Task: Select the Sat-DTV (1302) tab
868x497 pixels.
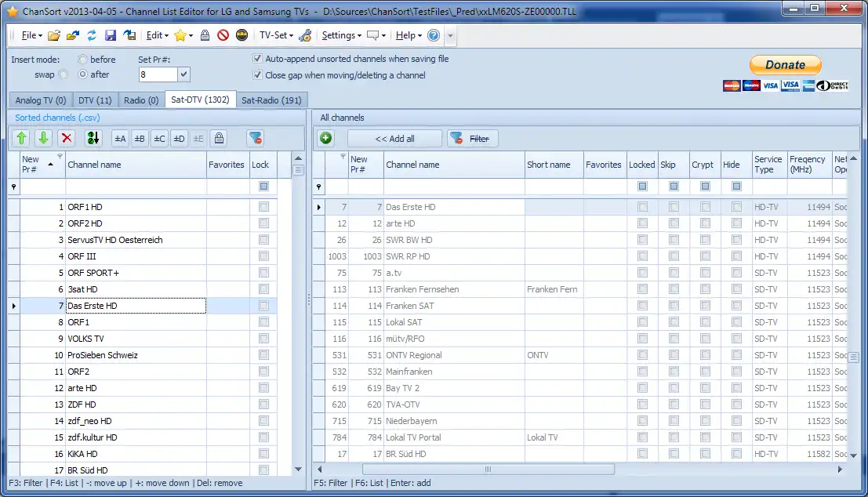Action: [x=200, y=99]
